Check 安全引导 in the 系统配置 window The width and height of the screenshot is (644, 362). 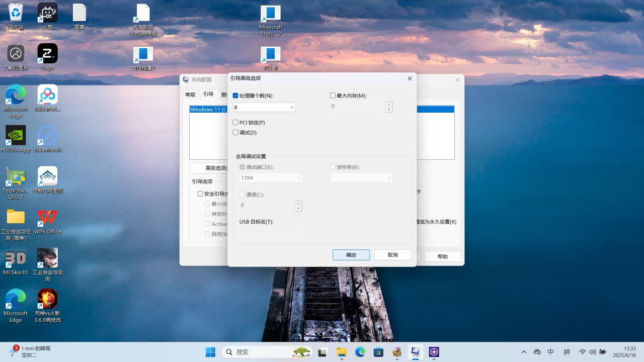pos(200,194)
